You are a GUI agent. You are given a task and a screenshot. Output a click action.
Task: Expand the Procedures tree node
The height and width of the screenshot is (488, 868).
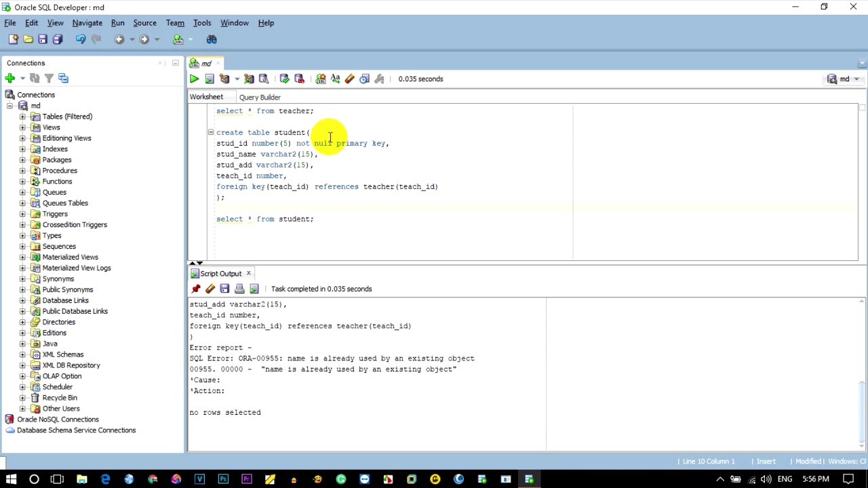coord(22,171)
